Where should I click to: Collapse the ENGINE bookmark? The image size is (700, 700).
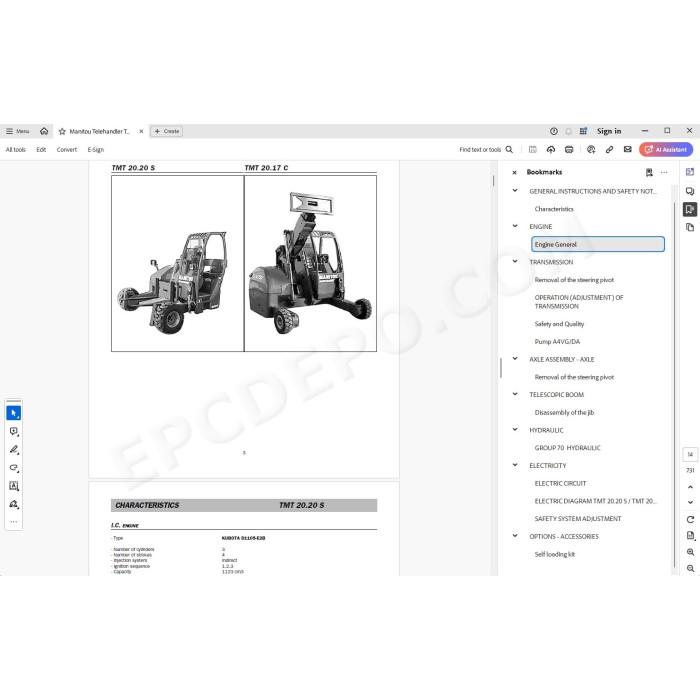point(515,226)
